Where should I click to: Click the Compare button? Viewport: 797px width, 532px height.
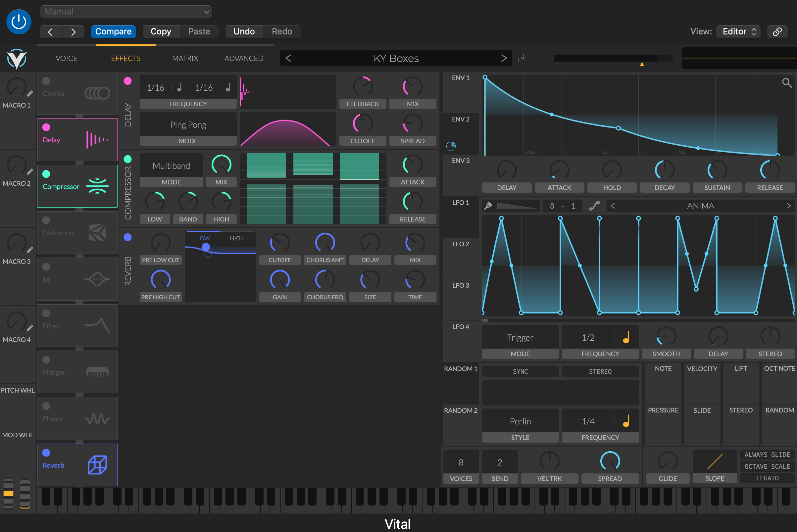point(113,31)
